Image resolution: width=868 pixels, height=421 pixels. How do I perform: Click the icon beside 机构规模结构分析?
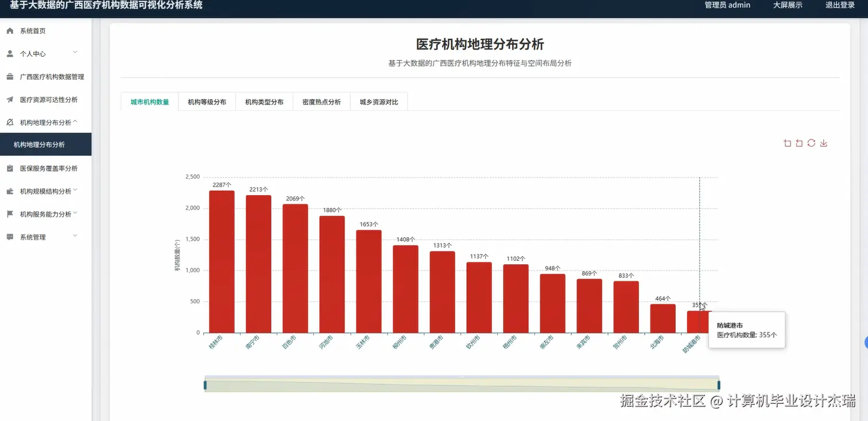(10, 191)
